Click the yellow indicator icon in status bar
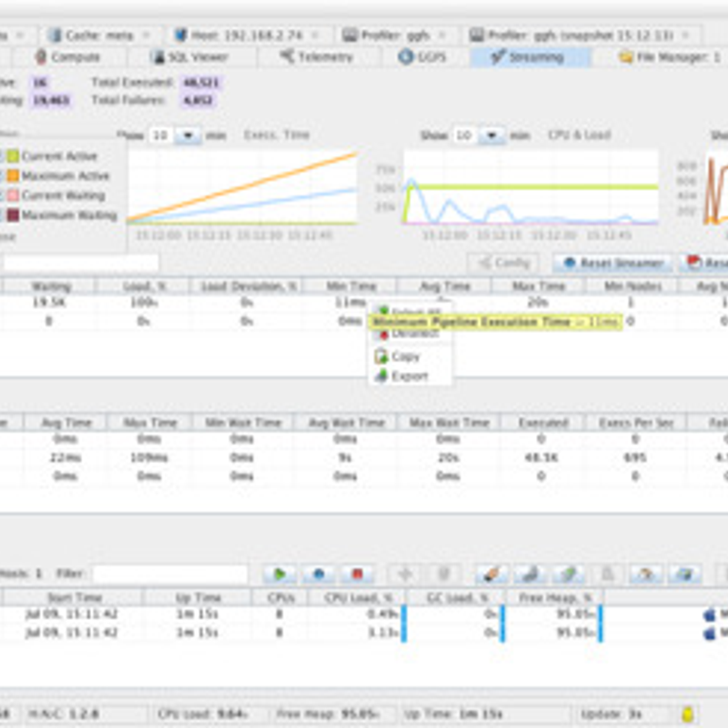Viewport: 728px width, 728px height. coord(687,714)
